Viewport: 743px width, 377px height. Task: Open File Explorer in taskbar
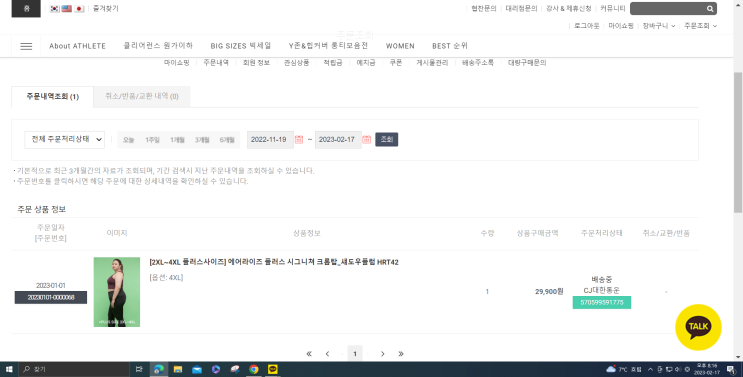[x=178, y=369]
